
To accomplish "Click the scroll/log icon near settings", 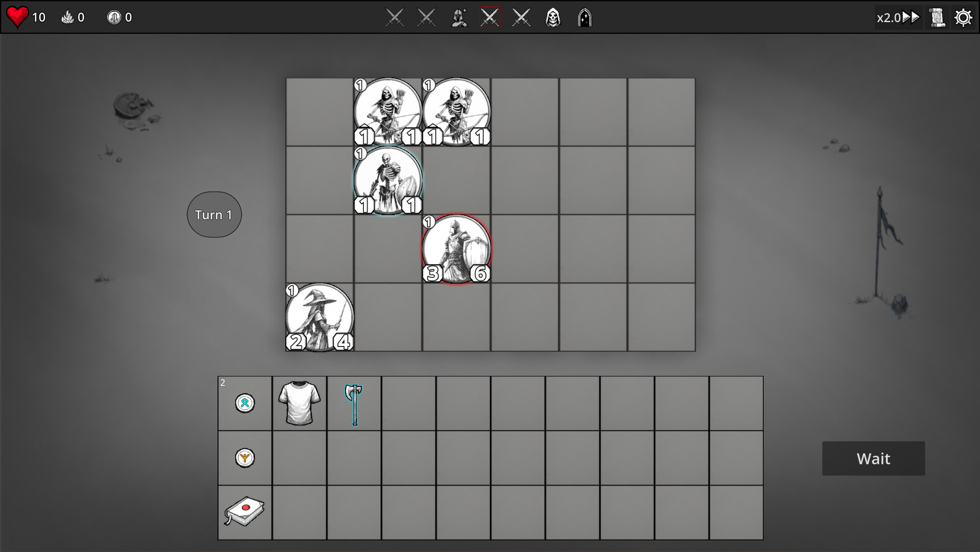I will [x=937, y=17].
